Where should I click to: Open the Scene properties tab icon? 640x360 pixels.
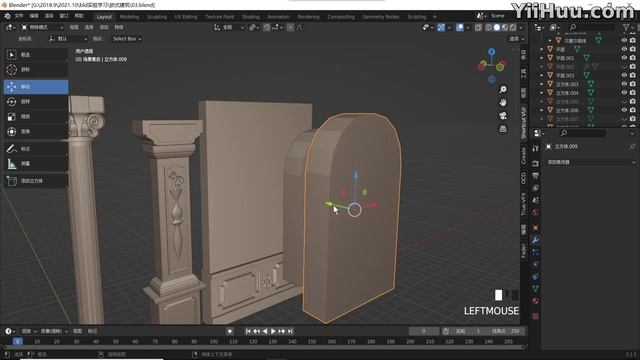(x=536, y=200)
